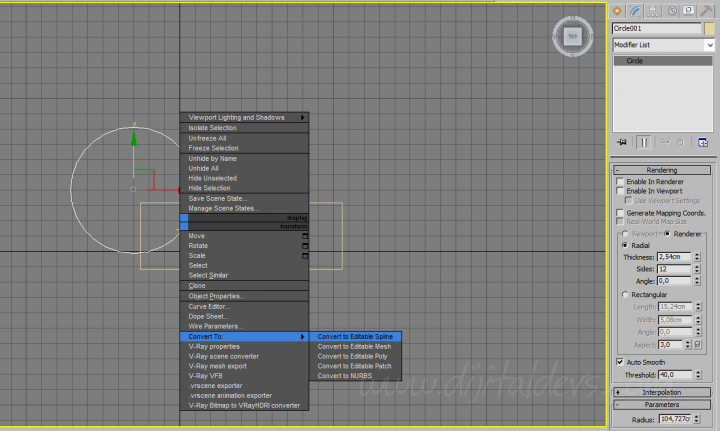Click the Circle001 object name field

(x=657, y=29)
